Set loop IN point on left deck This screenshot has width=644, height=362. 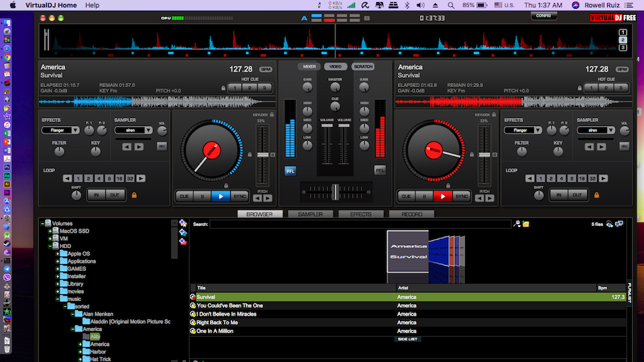click(x=96, y=195)
